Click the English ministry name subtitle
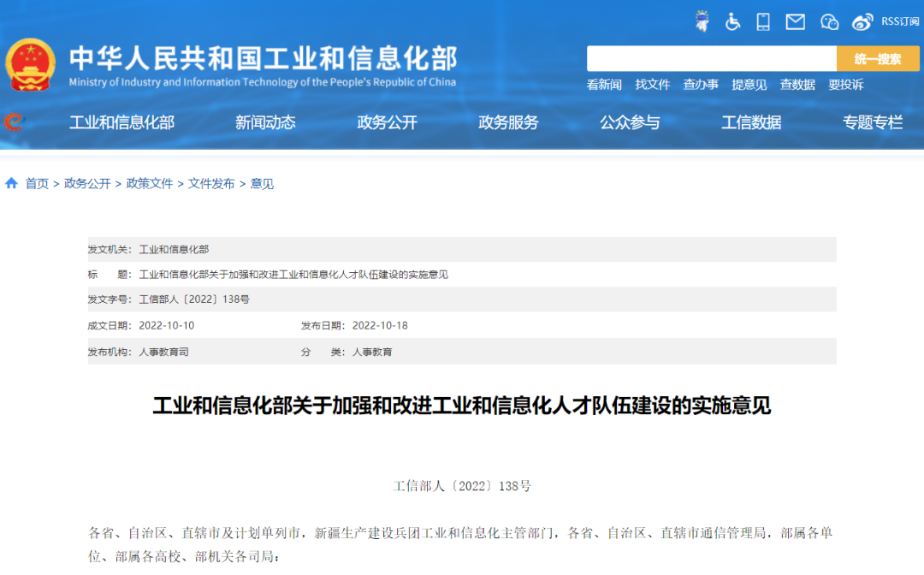924x575 pixels. pos(263,82)
